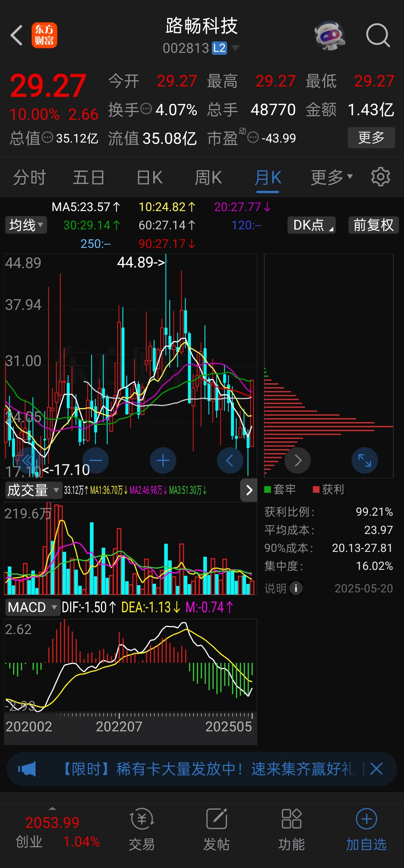This screenshot has height=868, width=404.
Task: Switch to 分时 tab
Action: [30, 177]
